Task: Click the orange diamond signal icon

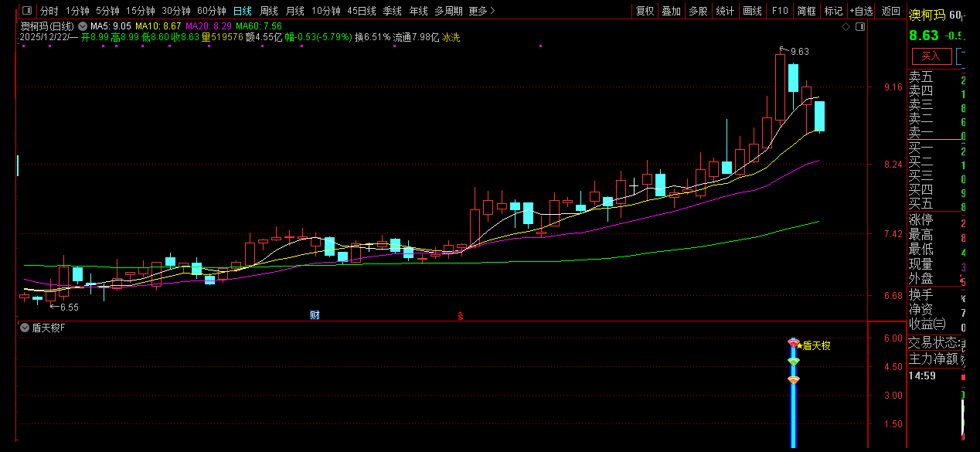Action: [x=794, y=380]
